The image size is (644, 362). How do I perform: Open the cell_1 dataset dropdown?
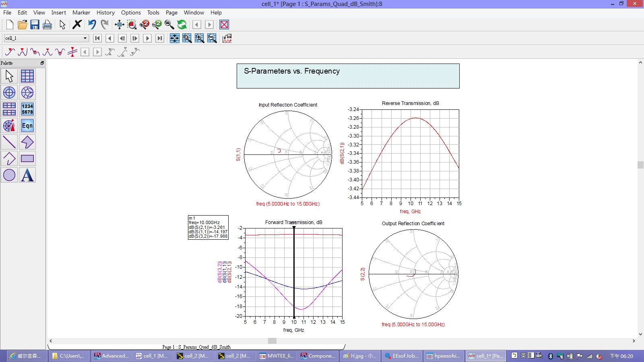85,38
